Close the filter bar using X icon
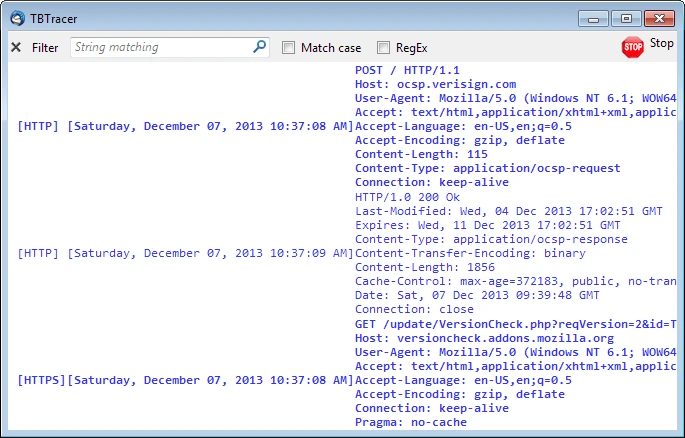The height and width of the screenshot is (438, 685). (16, 47)
